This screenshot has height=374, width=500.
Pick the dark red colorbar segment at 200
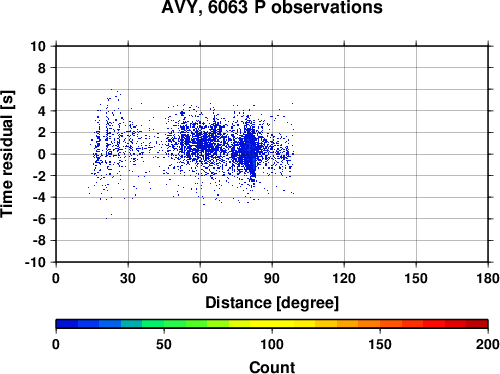click(x=477, y=324)
